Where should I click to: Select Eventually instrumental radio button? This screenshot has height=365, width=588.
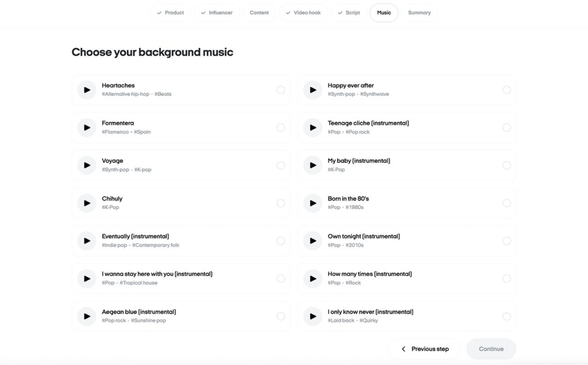point(280,241)
